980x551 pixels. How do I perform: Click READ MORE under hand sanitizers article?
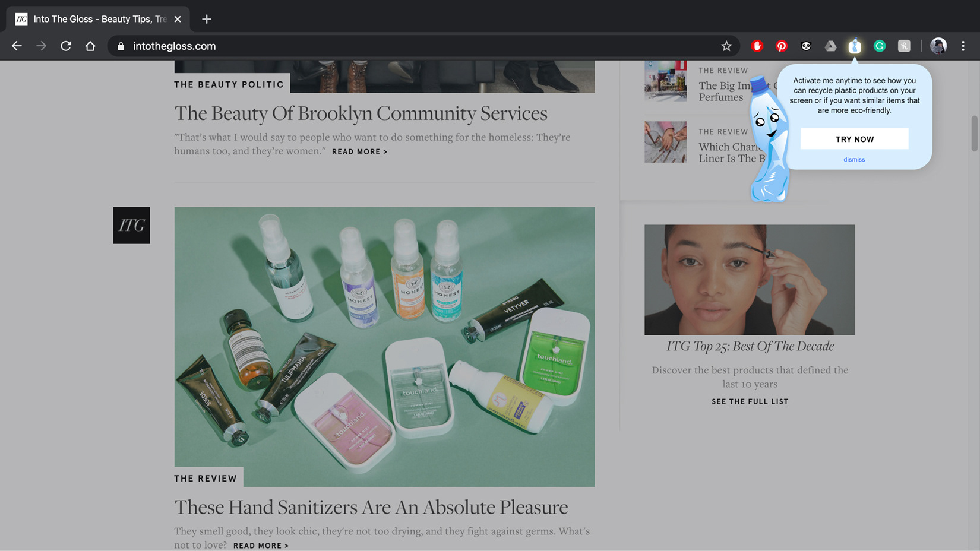261,546
